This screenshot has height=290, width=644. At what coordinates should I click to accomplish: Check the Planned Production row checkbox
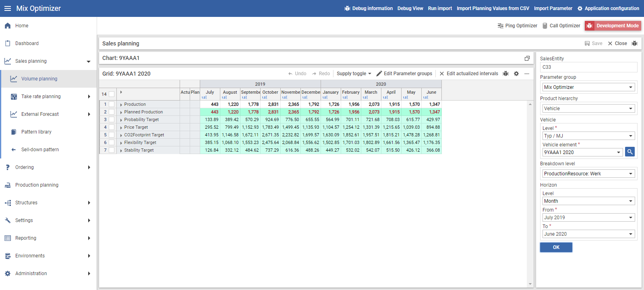click(x=112, y=112)
